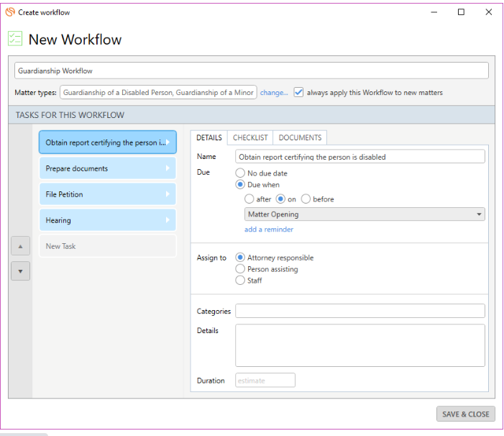The width and height of the screenshot is (504, 436).
Task: Select the File Petition task
Action: pos(108,194)
